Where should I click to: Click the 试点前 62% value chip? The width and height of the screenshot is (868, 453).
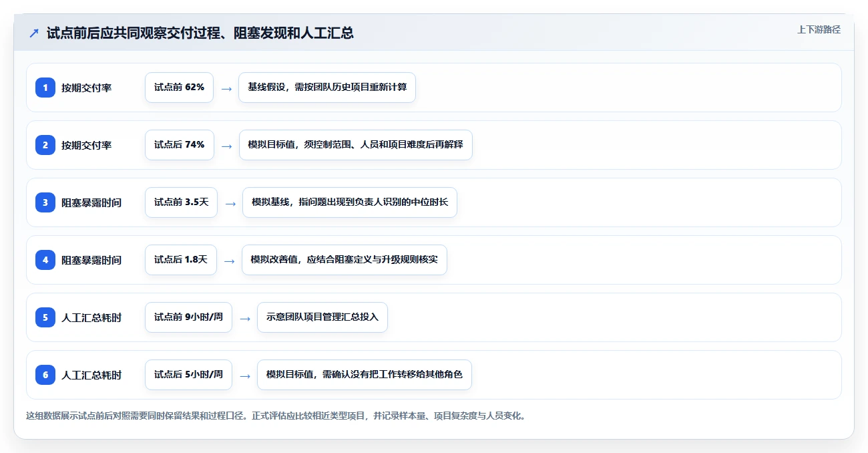click(x=179, y=88)
